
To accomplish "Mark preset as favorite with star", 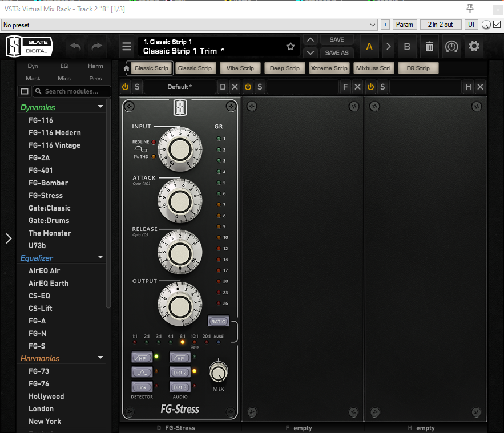I will (x=291, y=47).
